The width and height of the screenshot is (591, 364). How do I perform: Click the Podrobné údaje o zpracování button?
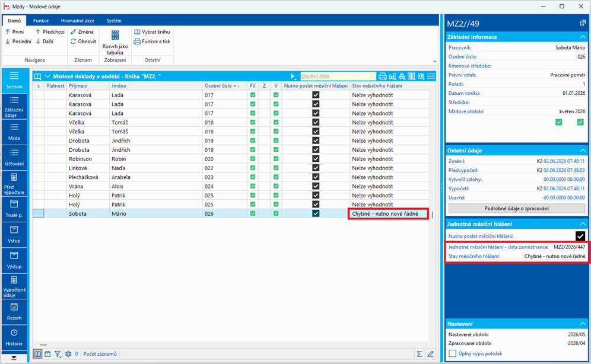tap(516, 208)
